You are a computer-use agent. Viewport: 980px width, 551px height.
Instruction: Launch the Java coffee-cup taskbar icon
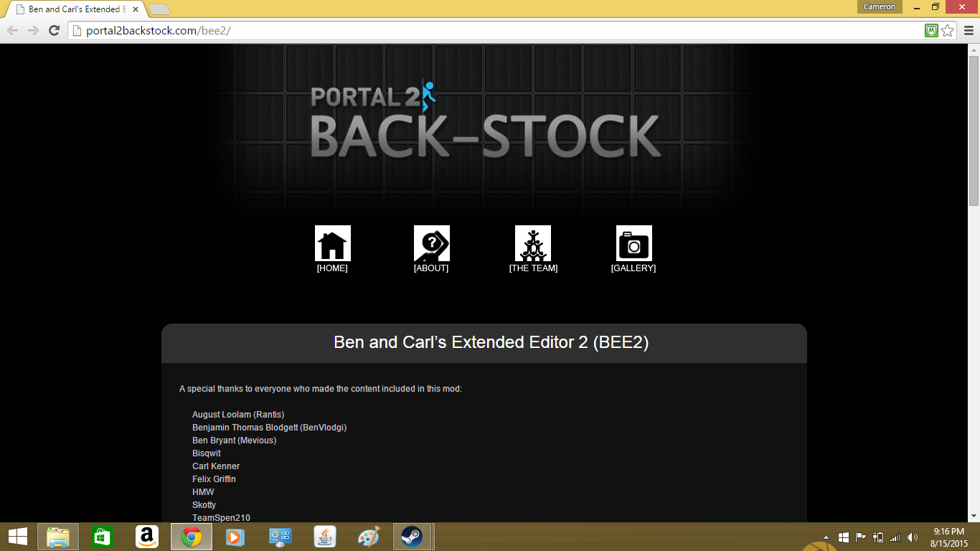coord(325,537)
